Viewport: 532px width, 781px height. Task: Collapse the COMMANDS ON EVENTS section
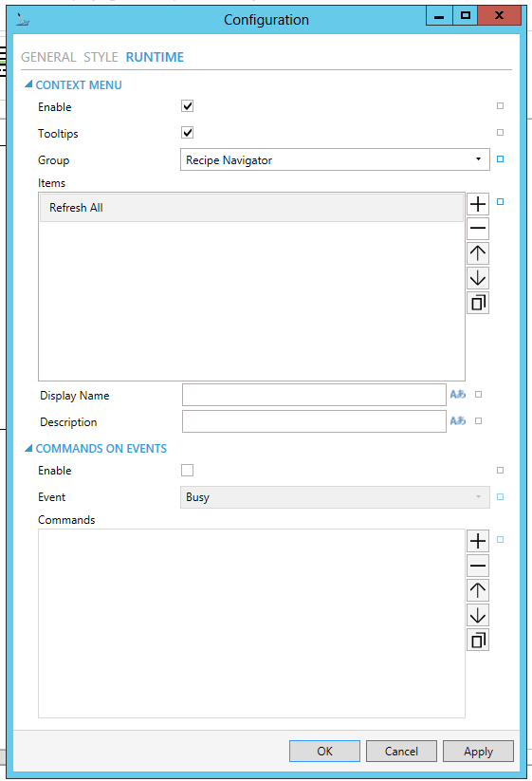(28, 448)
